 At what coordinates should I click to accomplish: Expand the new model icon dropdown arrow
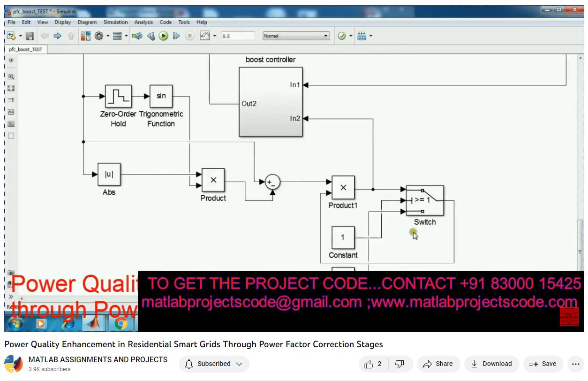tap(20, 36)
